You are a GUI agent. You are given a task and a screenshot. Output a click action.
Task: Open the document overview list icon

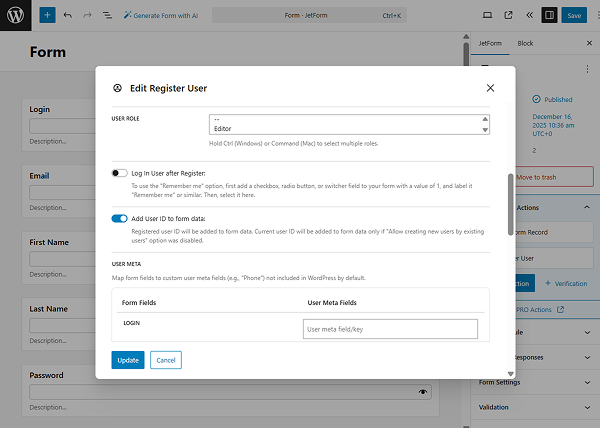click(108, 15)
